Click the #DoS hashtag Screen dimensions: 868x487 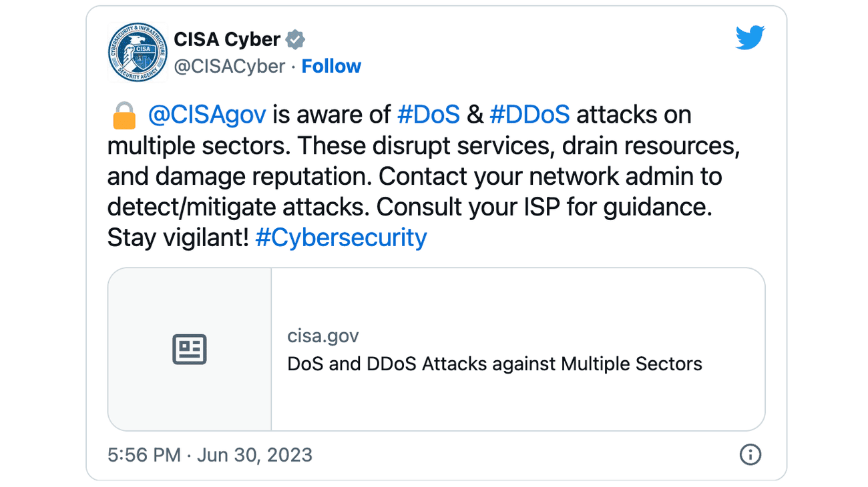428,114
